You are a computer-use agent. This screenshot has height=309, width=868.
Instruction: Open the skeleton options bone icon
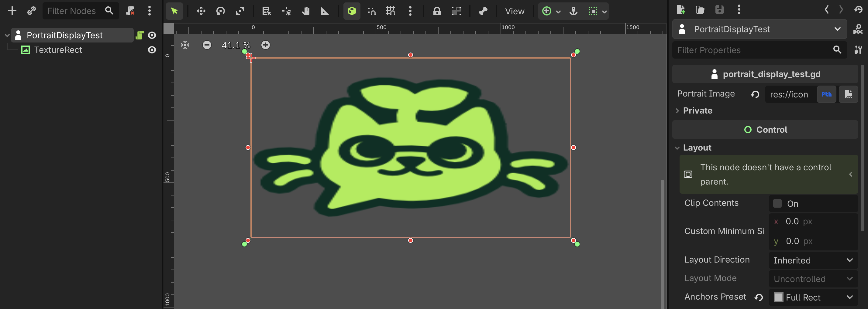pyautogui.click(x=483, y=11)
